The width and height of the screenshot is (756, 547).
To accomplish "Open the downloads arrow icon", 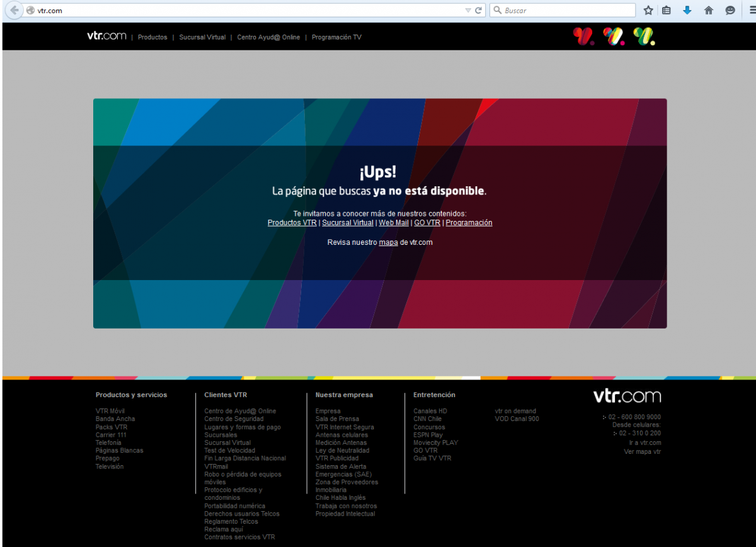I will tap(687, 10).
